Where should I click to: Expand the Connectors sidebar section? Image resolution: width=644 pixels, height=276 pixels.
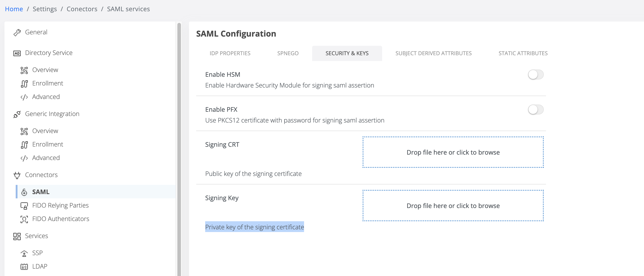pos(41,175)
